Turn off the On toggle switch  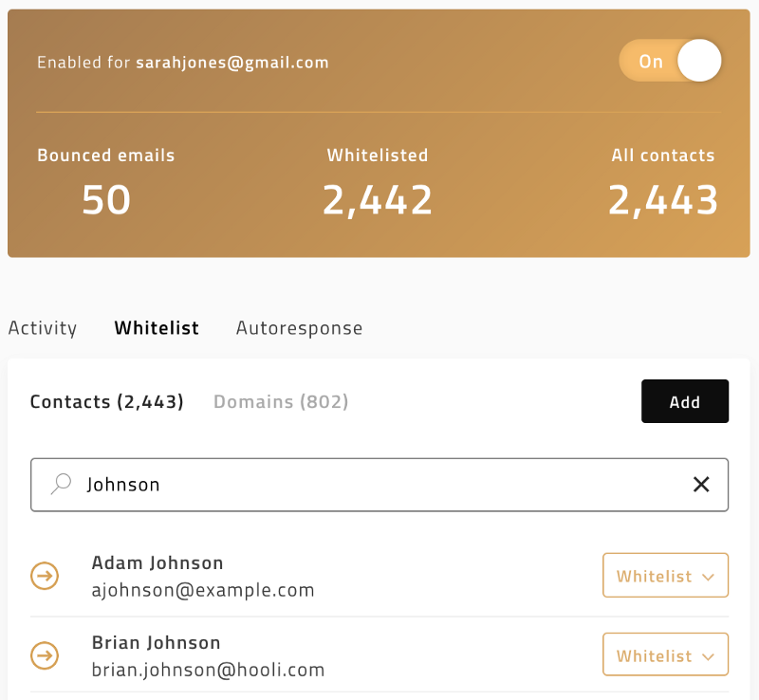click(670, 61)
